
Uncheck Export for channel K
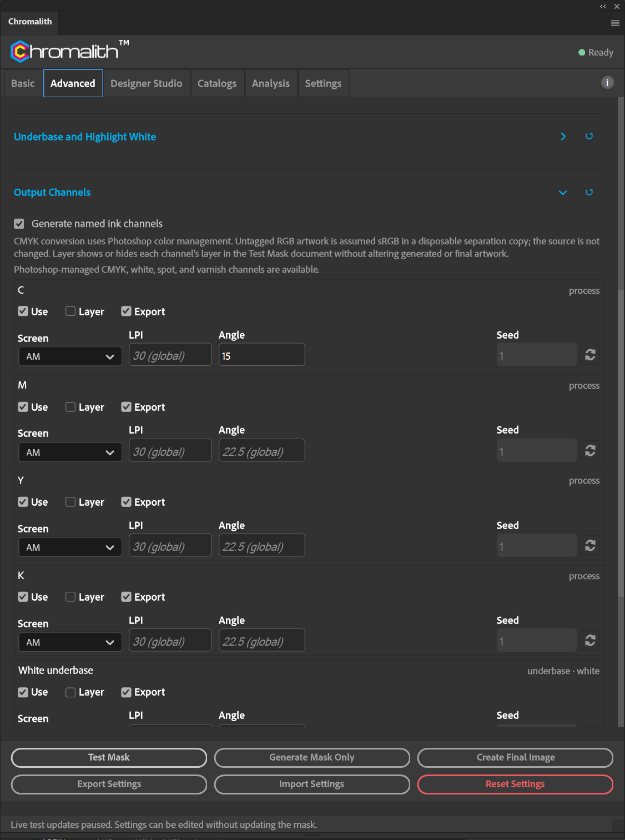click(126, 597)
